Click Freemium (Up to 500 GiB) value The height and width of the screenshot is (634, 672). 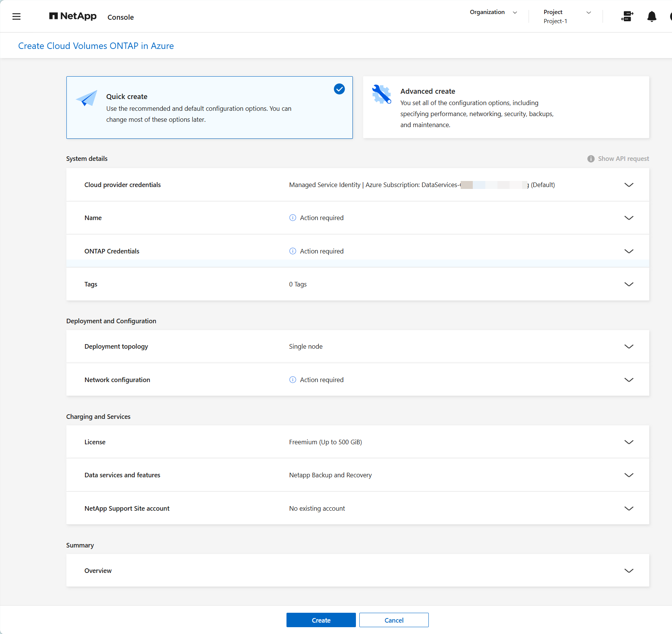coord(326,442)
